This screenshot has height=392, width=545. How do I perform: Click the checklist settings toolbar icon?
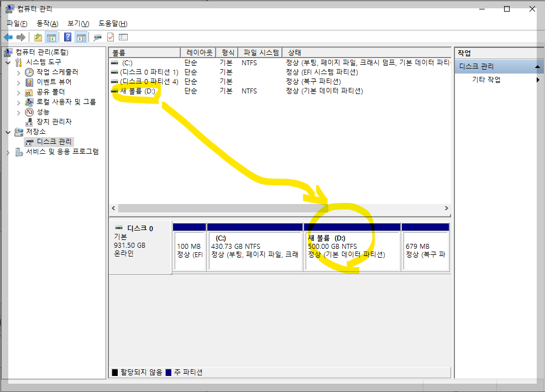(123, 37)
